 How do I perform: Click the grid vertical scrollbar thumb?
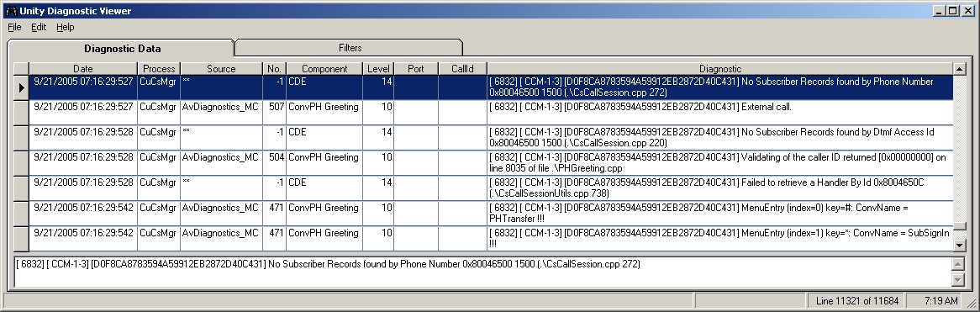click(x=959, y=227)
